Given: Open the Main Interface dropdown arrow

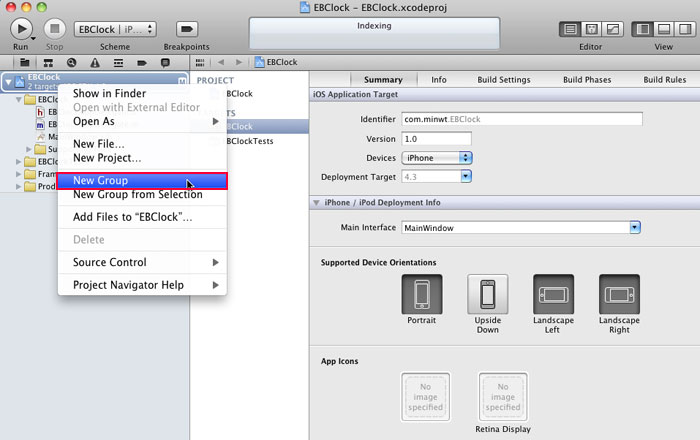Looking at the screenshot, I should click(635, 228).
